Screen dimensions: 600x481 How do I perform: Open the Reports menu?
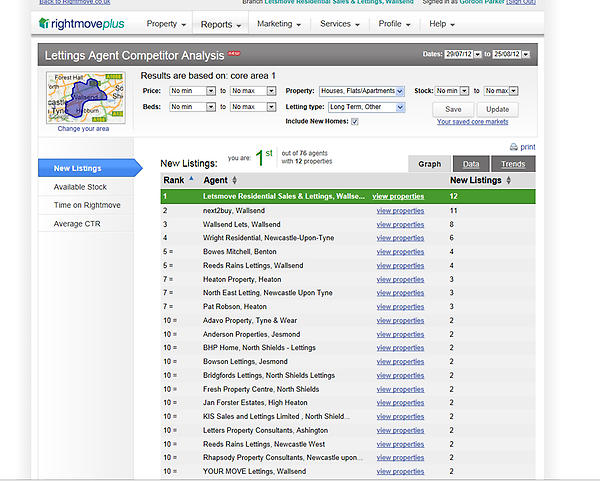pos(221,24)
